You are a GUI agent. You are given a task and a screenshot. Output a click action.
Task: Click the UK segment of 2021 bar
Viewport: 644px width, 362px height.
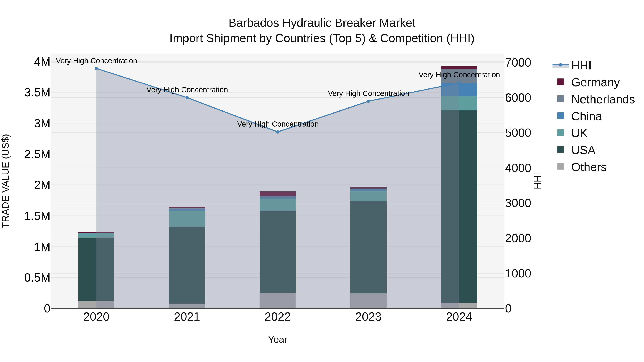187,219
